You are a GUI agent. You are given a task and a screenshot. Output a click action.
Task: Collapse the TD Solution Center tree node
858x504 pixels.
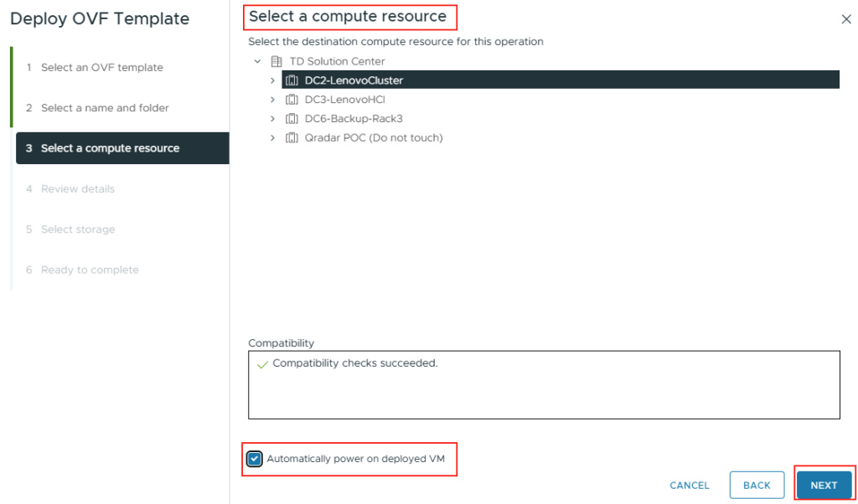tap(258, 61)
